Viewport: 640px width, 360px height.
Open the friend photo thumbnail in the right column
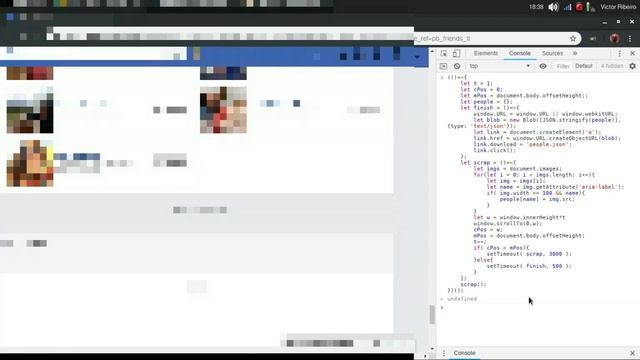pyautogui.click(x=223, y=110)
